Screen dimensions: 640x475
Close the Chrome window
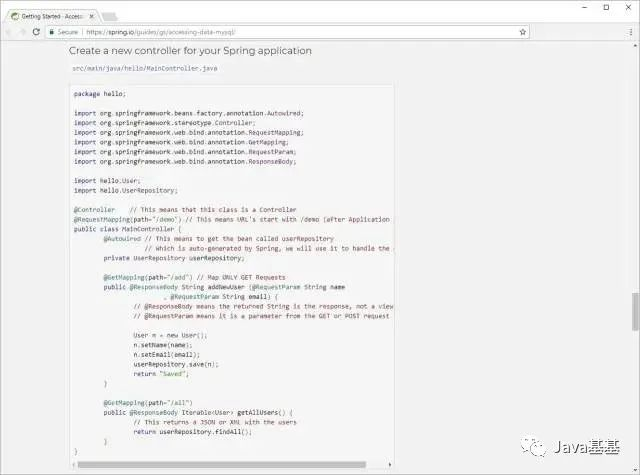[629, 7]
